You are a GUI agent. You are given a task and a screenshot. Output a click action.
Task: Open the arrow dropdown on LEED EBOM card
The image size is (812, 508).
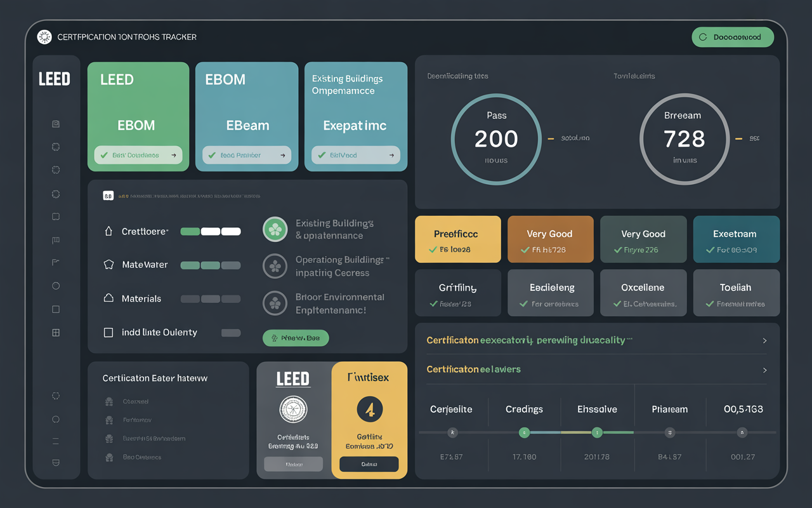click(174, 155)
